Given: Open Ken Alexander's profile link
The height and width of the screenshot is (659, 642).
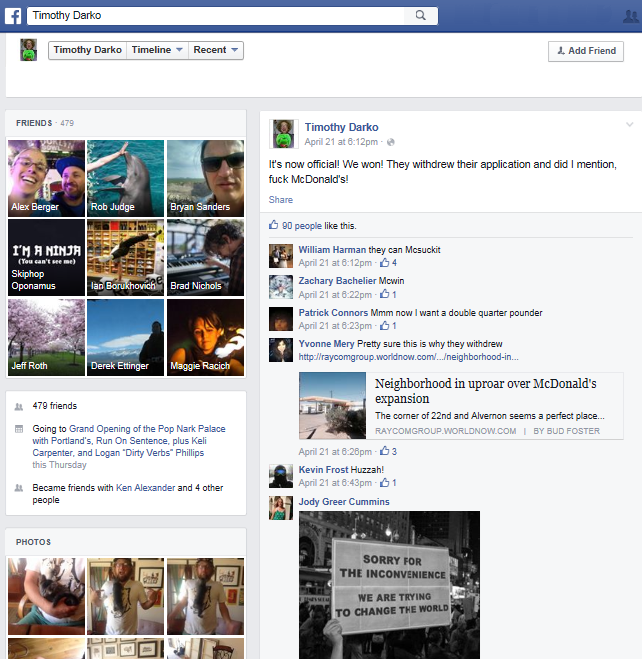Looking at the screenshot, I should click(145, 488).
